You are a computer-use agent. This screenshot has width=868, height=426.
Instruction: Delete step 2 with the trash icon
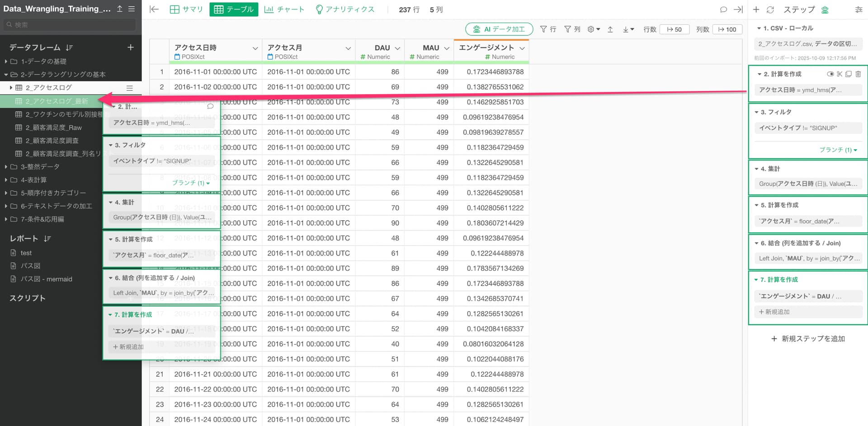pos(858,74)
